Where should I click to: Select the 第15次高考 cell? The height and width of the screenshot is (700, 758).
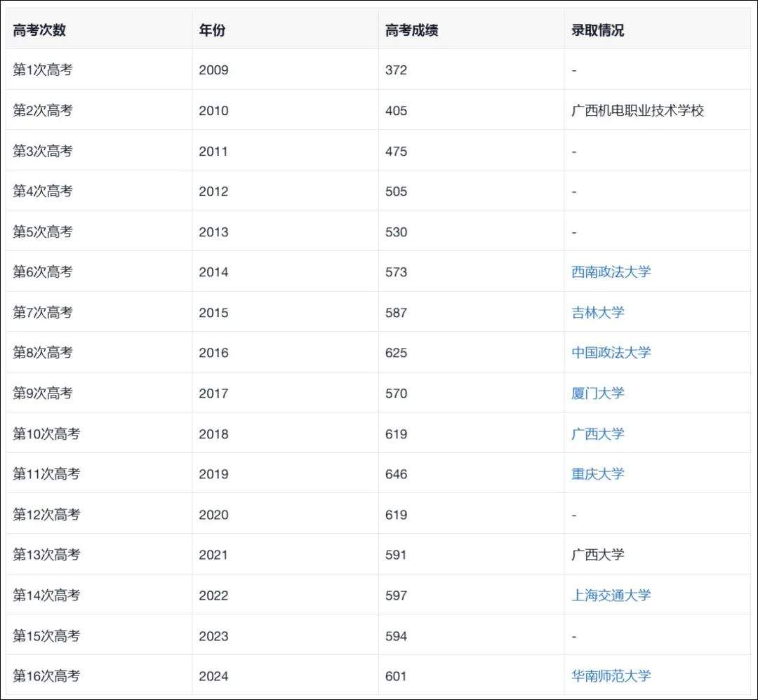pos(99,635)
